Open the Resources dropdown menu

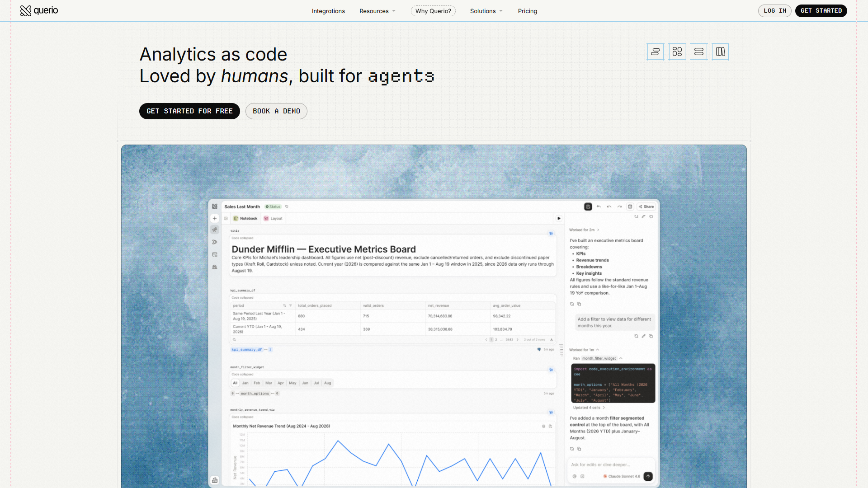point(377,11)
